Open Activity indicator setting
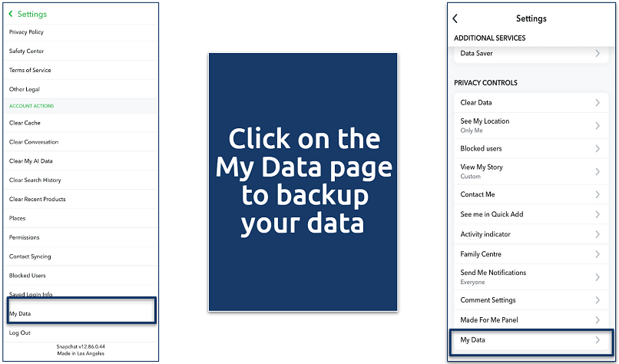This screenshot has height=364, width=619. tap(485, 234)
